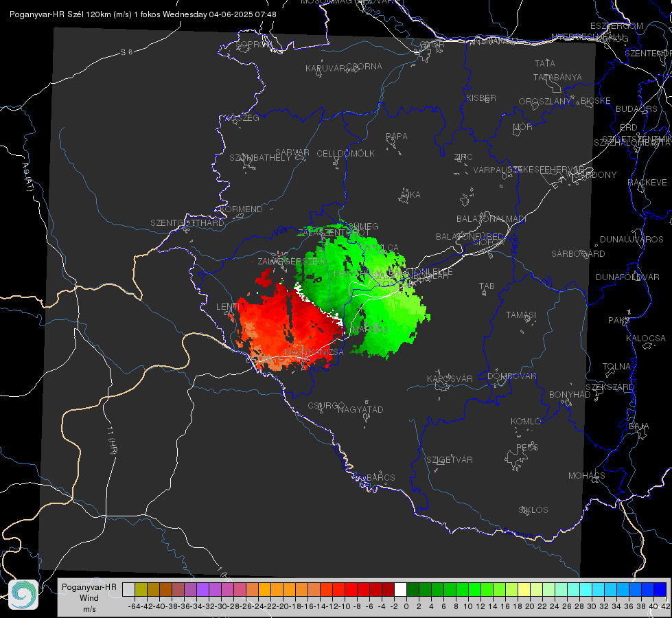The height and width of the screenshot is (618, 672).
Task: Click the '11 (HR)' road label
Action: (x=112, y=440)
